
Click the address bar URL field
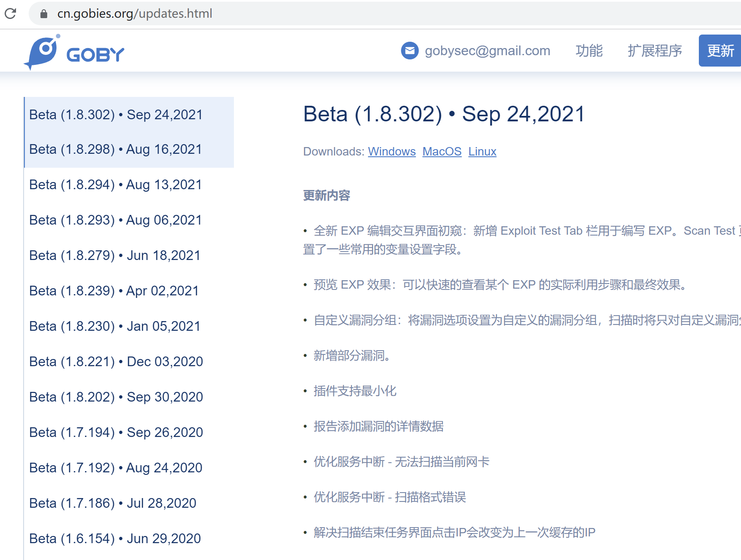[384, 13]
